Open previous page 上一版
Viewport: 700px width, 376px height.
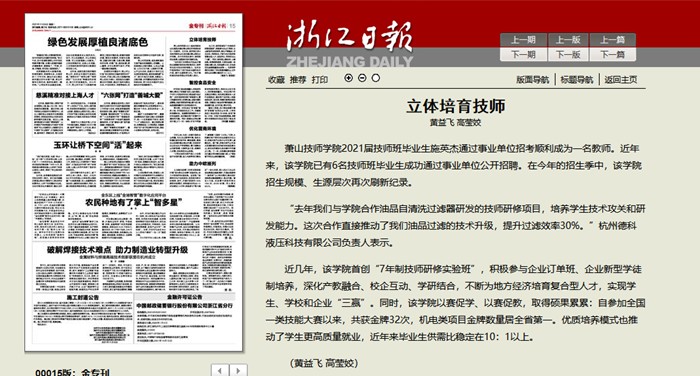click(568, 40)
